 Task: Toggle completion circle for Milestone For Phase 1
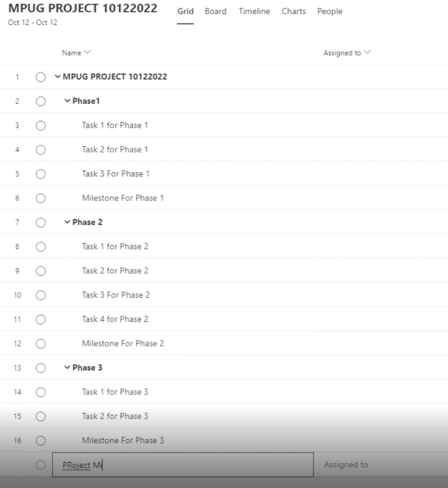tap(41, 198)
